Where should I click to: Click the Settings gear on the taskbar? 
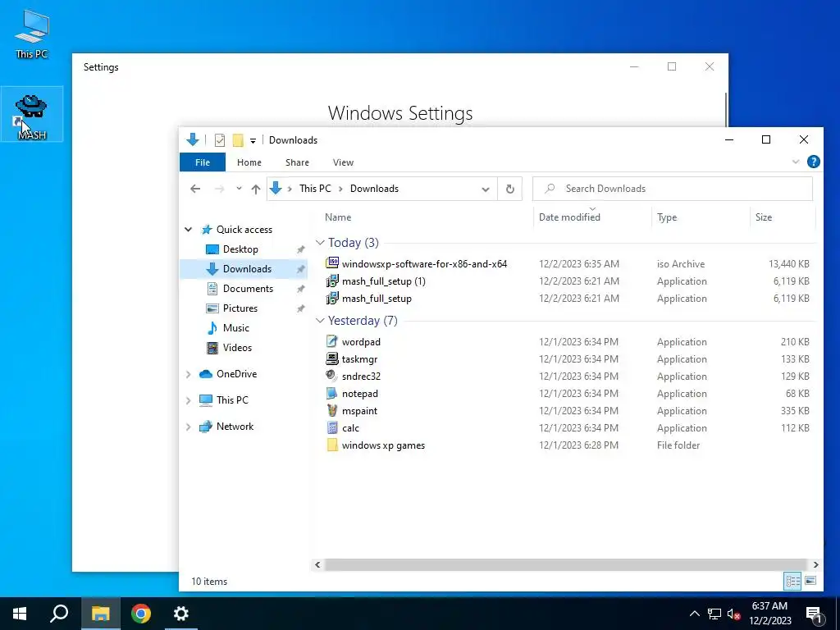click(x=181, y=614)
